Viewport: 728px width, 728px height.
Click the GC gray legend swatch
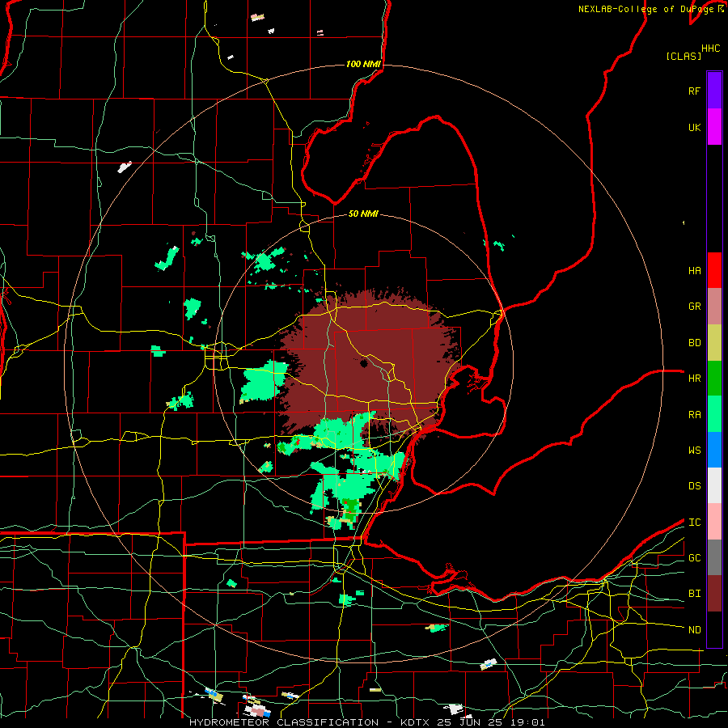pos(714,557)
